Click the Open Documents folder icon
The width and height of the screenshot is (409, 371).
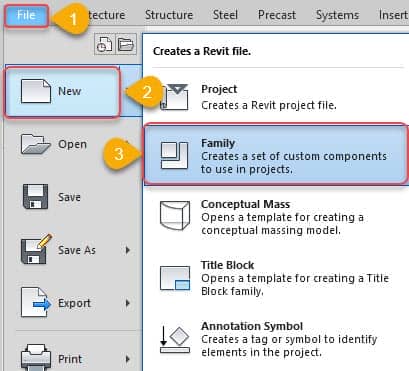pos(126,44)
